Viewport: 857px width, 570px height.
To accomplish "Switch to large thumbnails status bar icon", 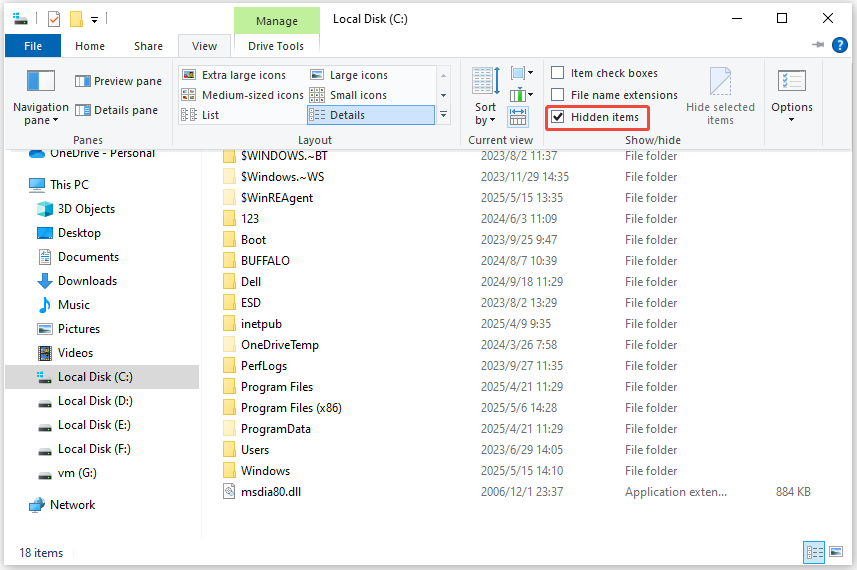I will point(836,552).
